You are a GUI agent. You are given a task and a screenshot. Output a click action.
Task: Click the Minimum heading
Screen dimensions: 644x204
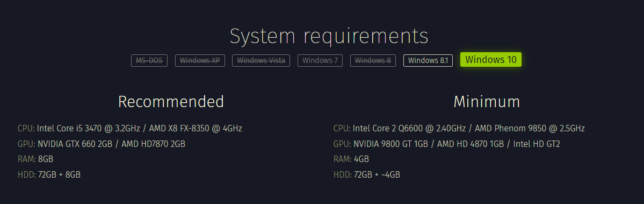pos(487,102)
